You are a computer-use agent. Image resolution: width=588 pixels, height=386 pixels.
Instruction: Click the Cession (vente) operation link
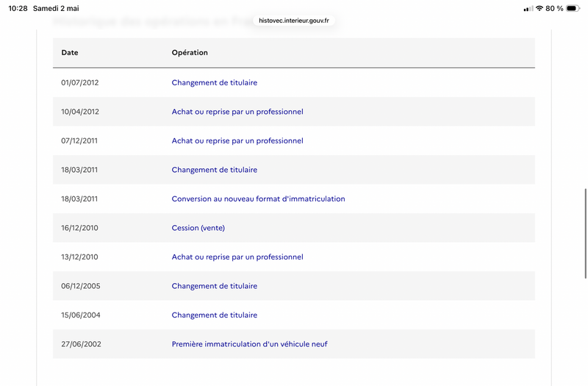point(198,228)
